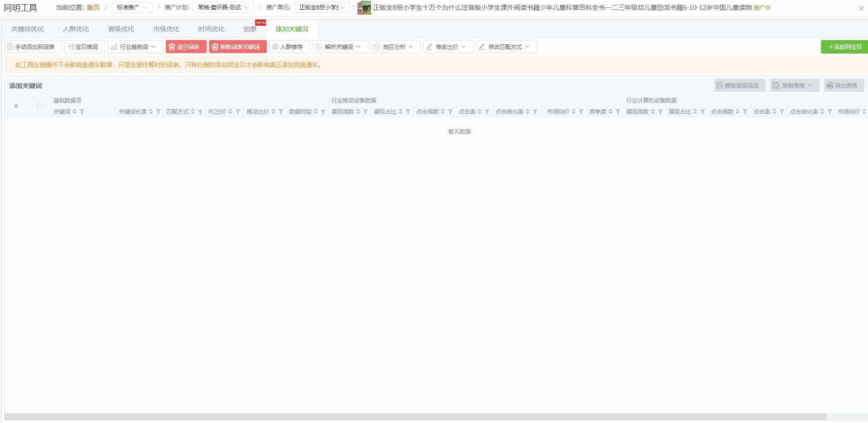Expand the 解析关键词 menu
The image size is (868, 423).
340,47
